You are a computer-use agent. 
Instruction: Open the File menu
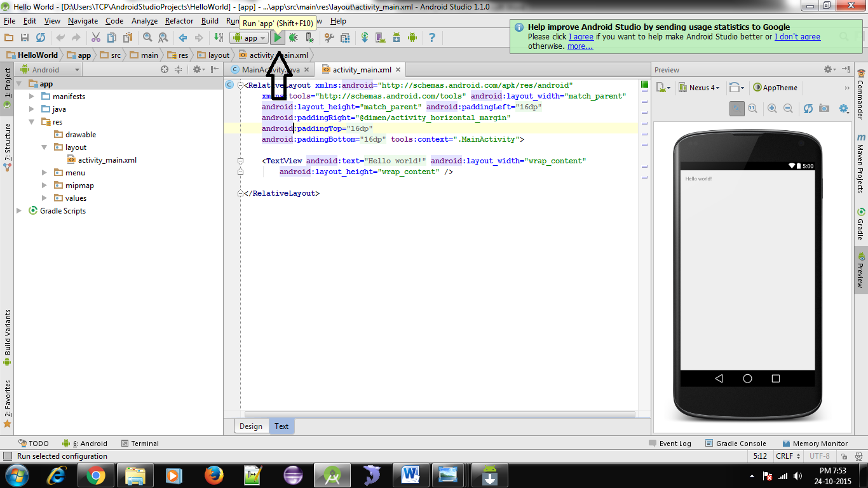point(9,21)
